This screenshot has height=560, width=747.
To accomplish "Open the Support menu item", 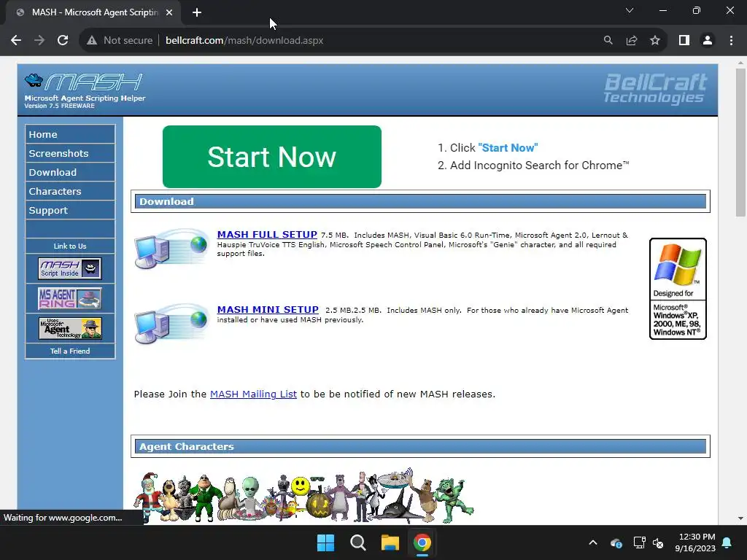I will pos(70,211).
